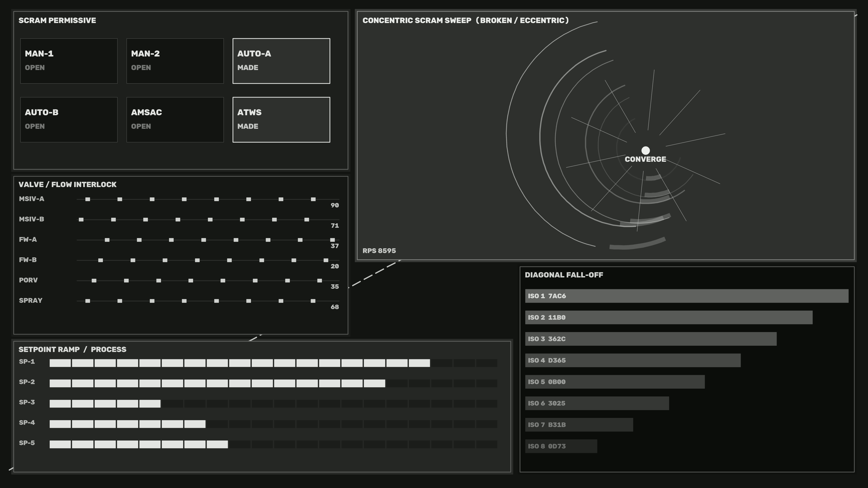This screenshot has height=488, width=868.
Task: Click the first marker on MSIV-A track
Action: point(88,199)
